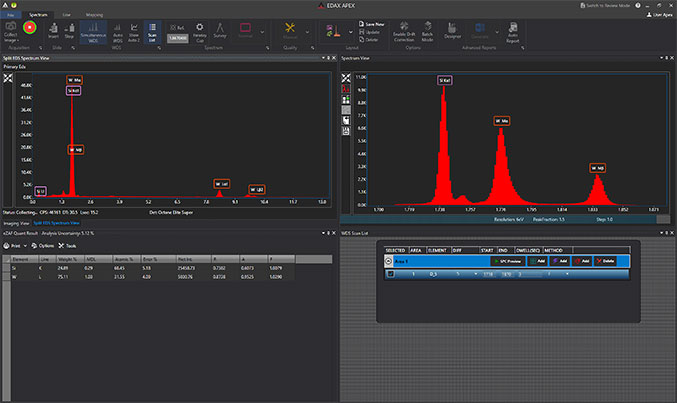Image resolution: width=677 pixels, height=403 pixels.
Task: Click the Layout picture icon
Action: [x=334, y=30]
